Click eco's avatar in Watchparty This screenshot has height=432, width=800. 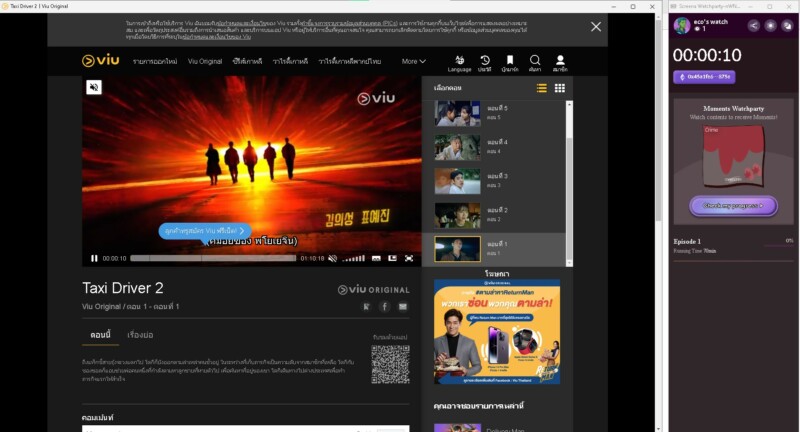682,26
